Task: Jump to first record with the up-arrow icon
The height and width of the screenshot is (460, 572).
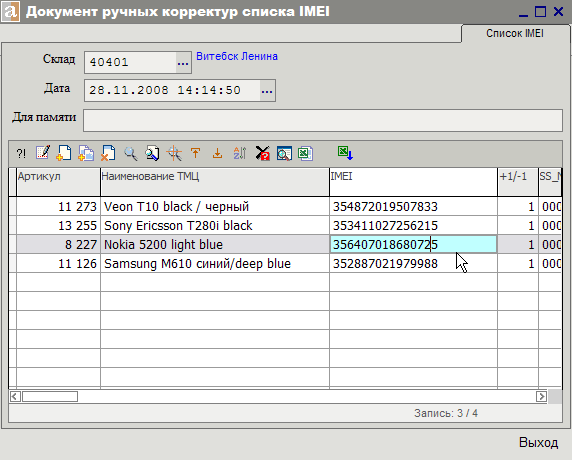Action: point(196,153)
